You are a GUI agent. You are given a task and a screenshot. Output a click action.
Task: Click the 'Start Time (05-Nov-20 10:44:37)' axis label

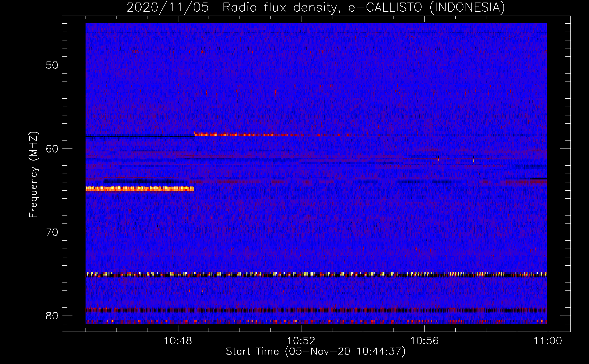316,352
